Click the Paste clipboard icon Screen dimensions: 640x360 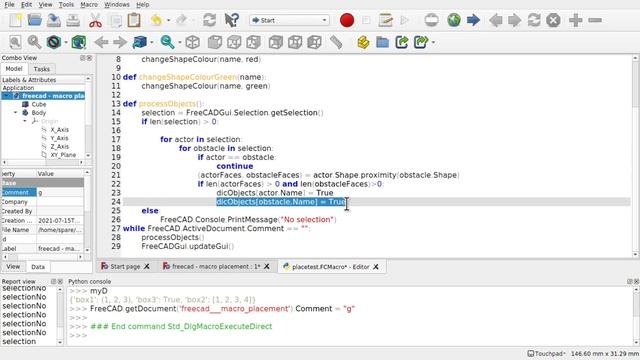point(133,20)
